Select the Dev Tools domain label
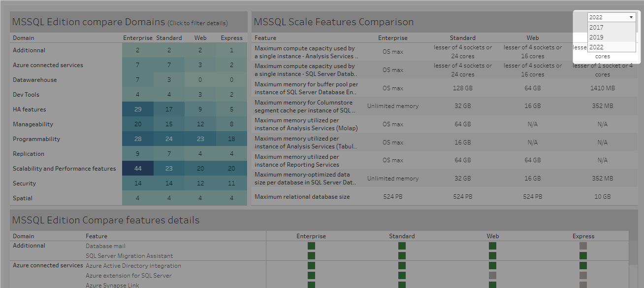Screen dimensions: 644x288 [26, 95]
